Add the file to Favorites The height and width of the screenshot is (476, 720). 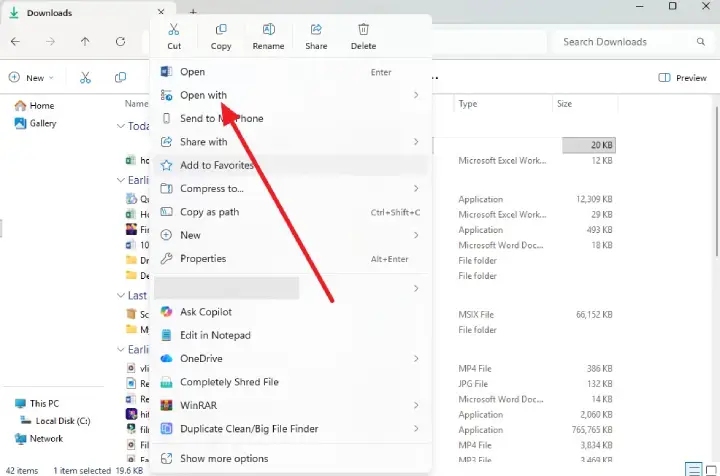292,165
